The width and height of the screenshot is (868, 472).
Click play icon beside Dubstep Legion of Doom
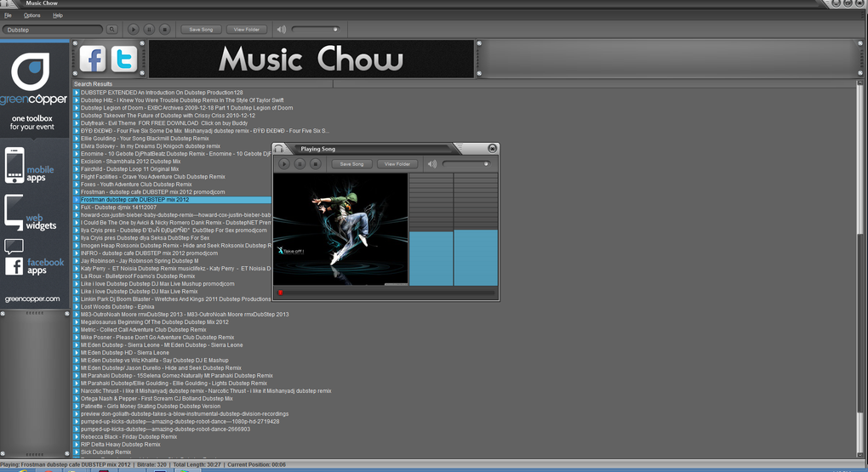click(77, 109)
